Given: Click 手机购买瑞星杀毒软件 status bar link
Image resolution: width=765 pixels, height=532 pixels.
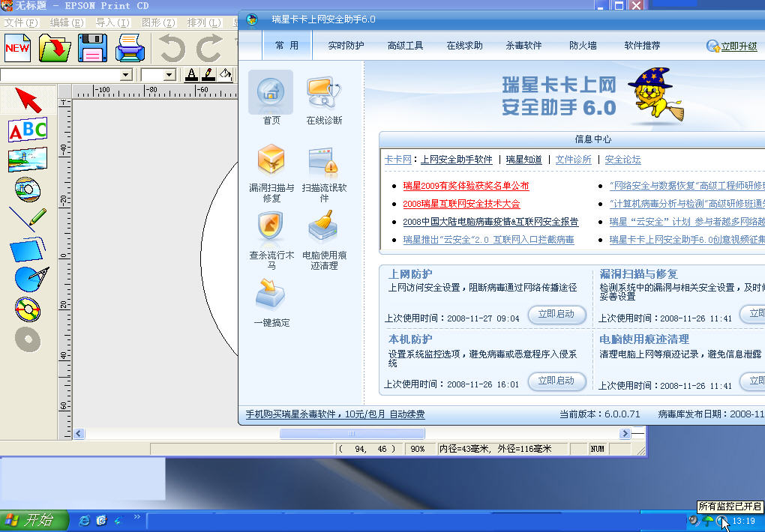Looking at the screenshot, I should [x=335, y=414].
